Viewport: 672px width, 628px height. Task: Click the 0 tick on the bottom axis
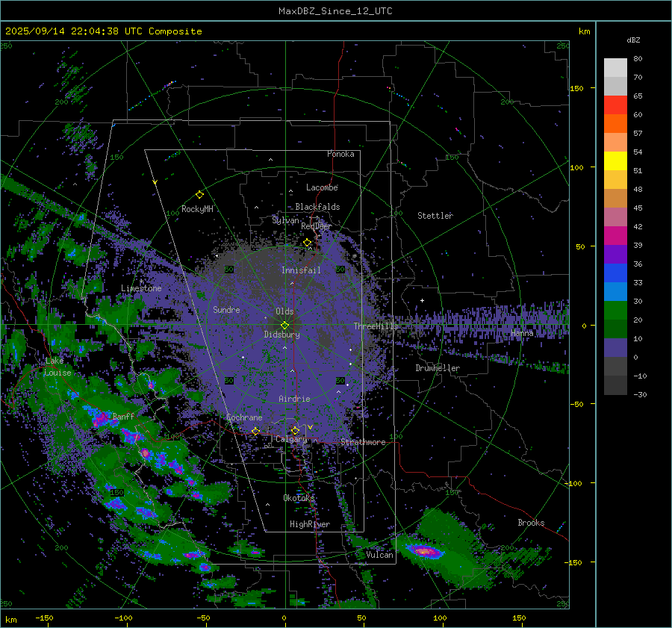284,618
